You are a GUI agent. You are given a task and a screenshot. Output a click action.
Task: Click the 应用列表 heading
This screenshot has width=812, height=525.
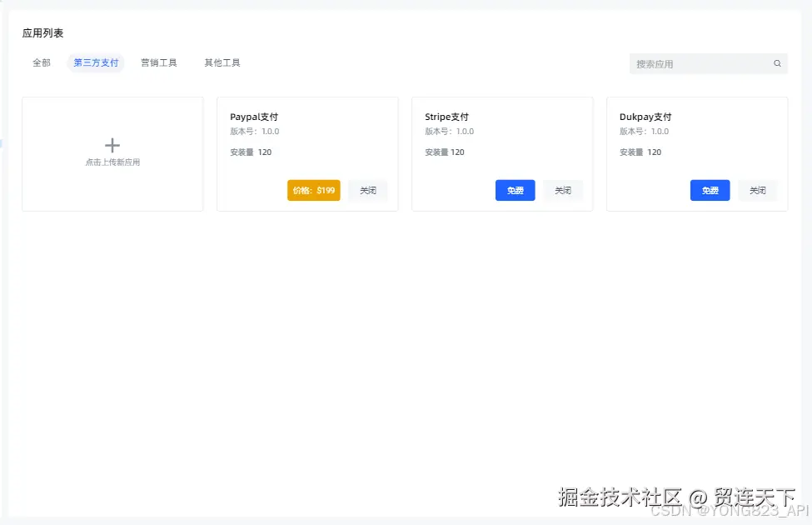point(42,33)
